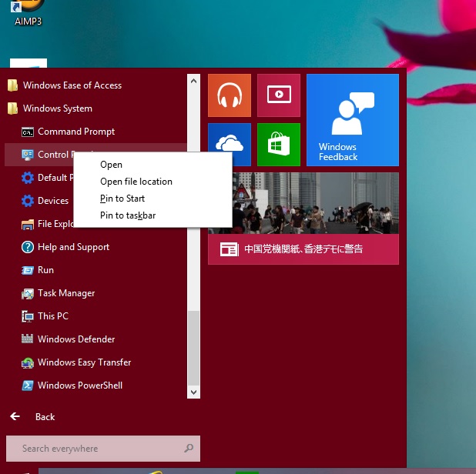Click the AIMP3 desktop shortcut

click(x=28, y=12)
